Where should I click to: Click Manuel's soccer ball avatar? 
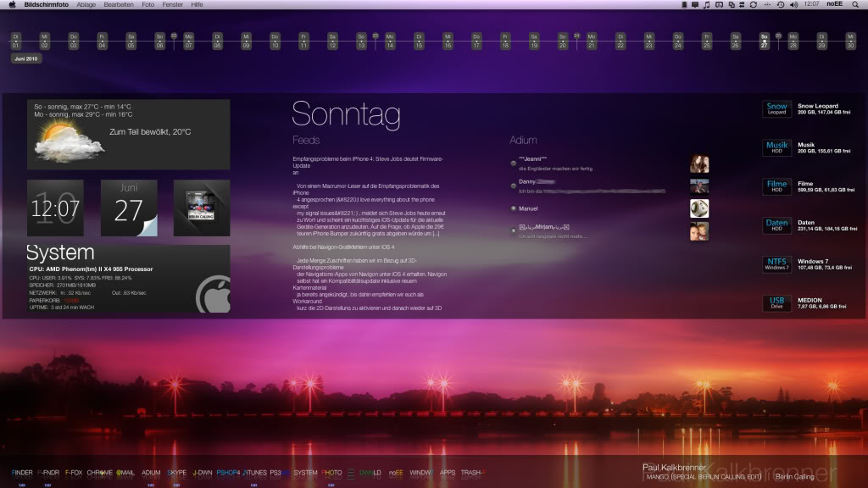coord(699,208)
